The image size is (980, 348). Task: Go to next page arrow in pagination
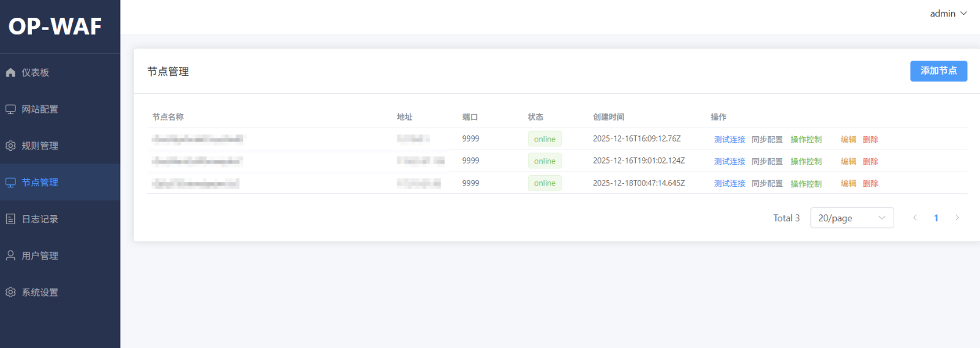pyautogui.click(x=957, y=218)
